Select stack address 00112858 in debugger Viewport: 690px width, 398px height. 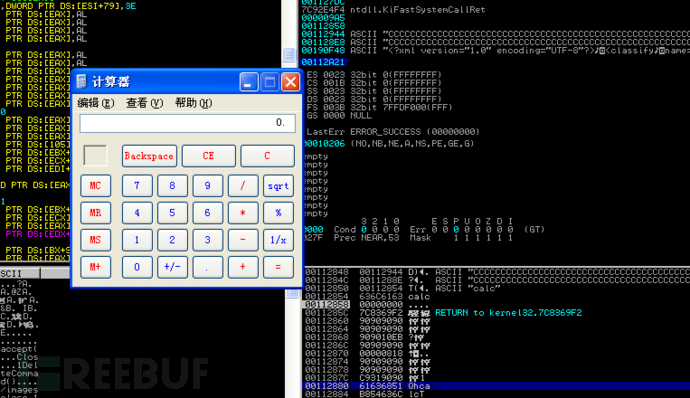(327, 304)
